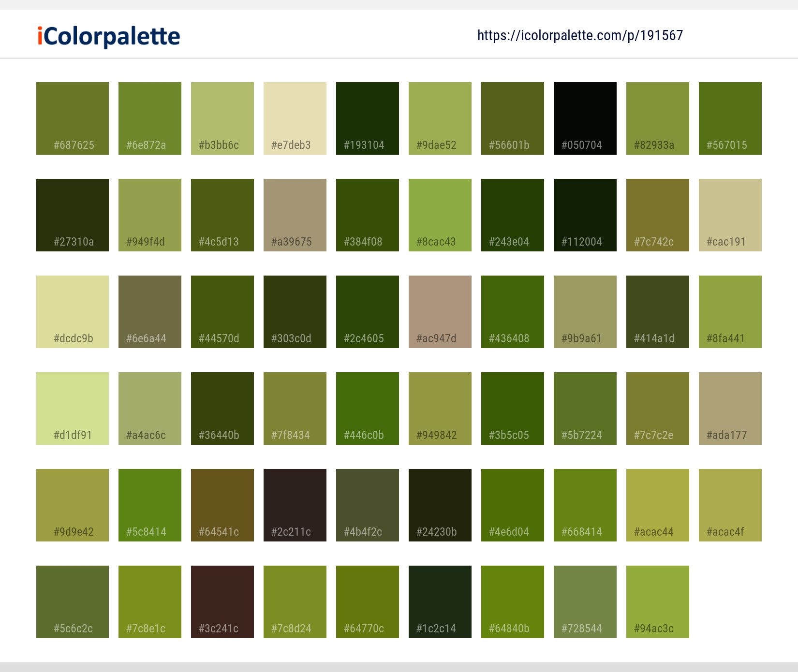Screen dimensions: 798x672
Task: Click the #5c6c2c swatch
Action: click(x=73, y=602)
